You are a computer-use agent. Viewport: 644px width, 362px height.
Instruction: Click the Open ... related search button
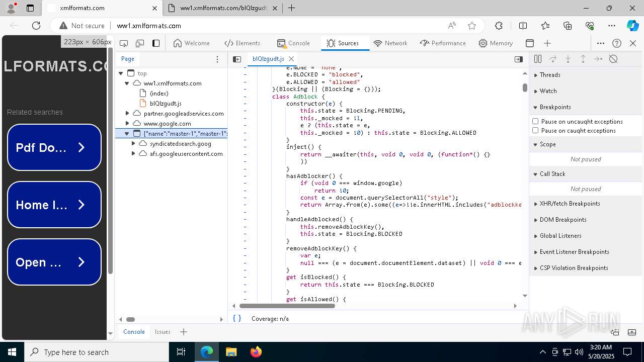coord(54,262)
